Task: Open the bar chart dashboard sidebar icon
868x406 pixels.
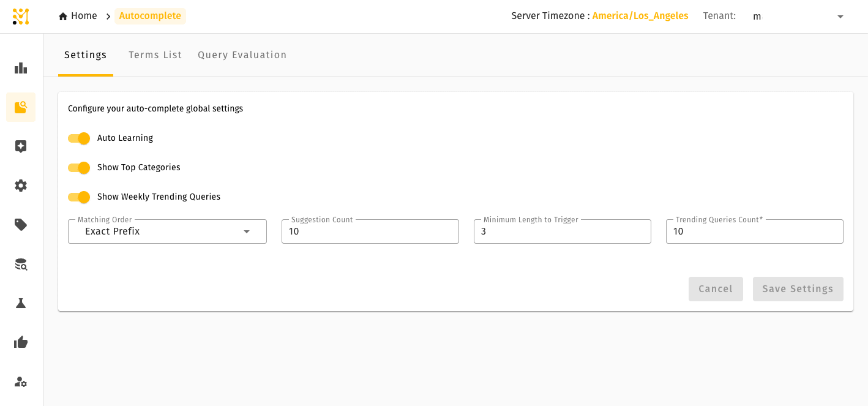Action: (21, 68)
